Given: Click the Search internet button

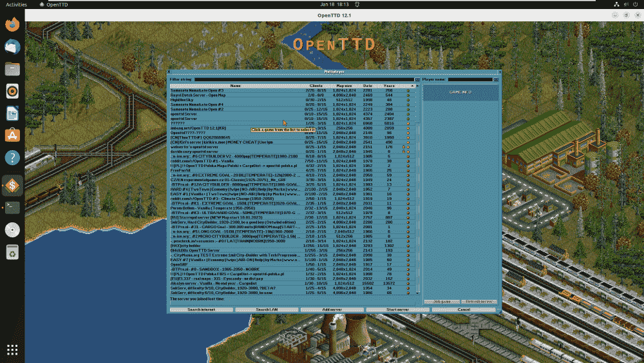Looking at the screenshot, I should pos(201,309).
